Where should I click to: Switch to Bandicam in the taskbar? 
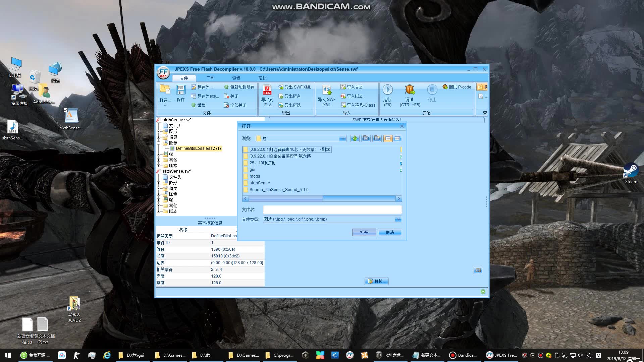tap(464, 355)
